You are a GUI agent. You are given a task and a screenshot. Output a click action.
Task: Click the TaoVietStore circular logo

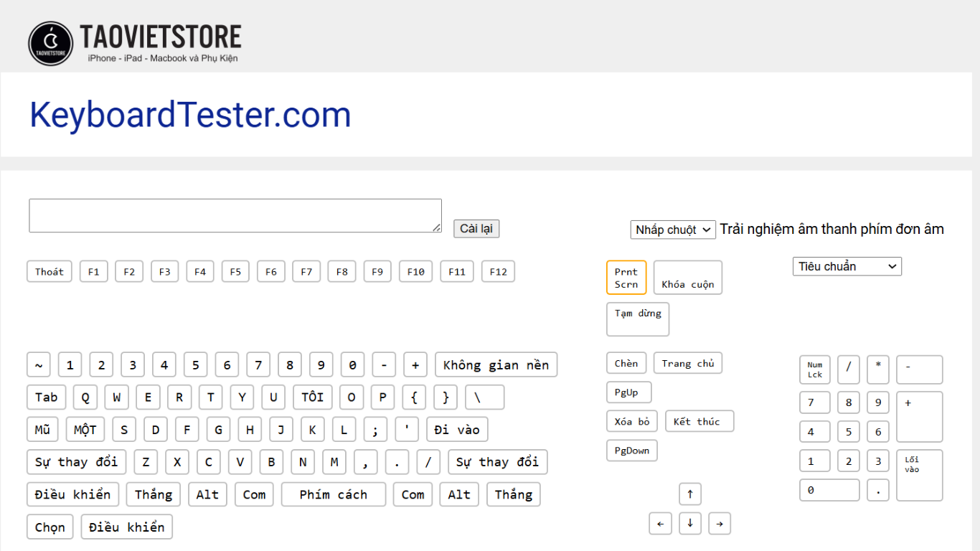[x=50, y=43]
